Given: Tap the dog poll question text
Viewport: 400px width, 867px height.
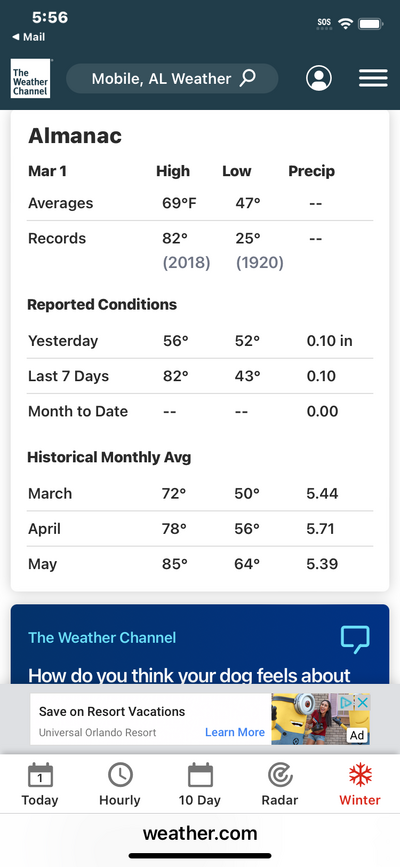Looking at the screenshot, I should pos(189,675).
